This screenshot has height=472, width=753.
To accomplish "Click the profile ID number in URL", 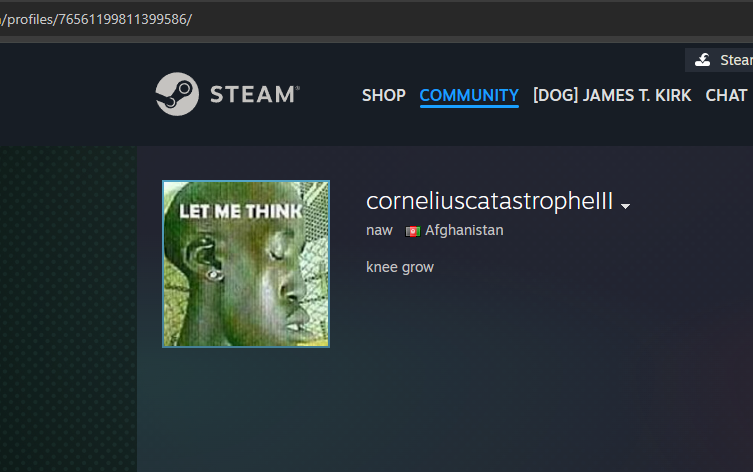I will [122, 19].
